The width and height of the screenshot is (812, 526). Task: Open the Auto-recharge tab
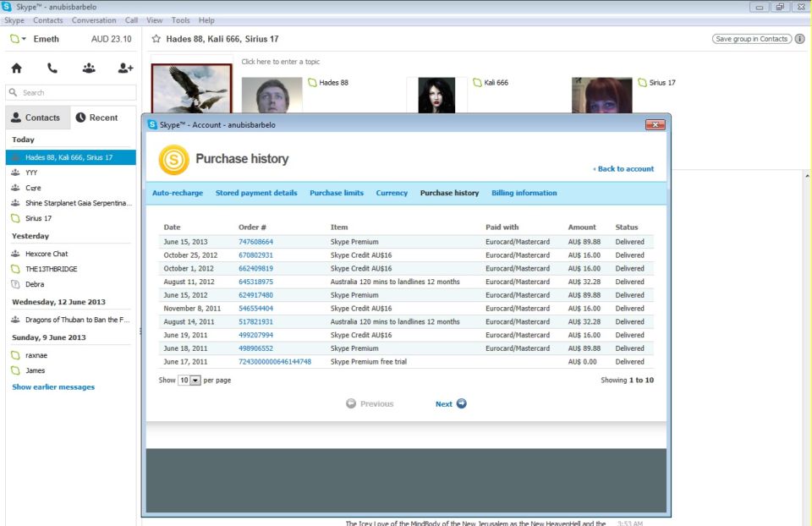pos(178,193)
